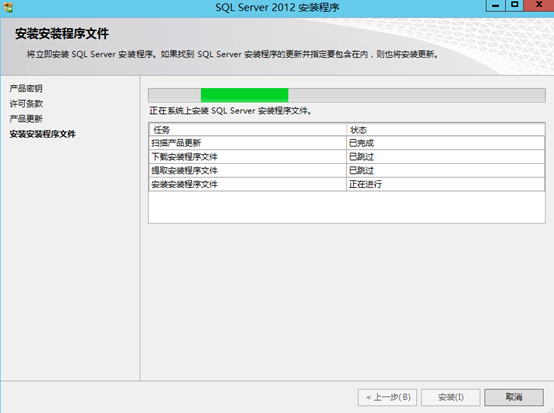Select the 安装安装程序文件 row in task table
The image size is (554, 413).
pyautogui.click(x=347, y=184)
